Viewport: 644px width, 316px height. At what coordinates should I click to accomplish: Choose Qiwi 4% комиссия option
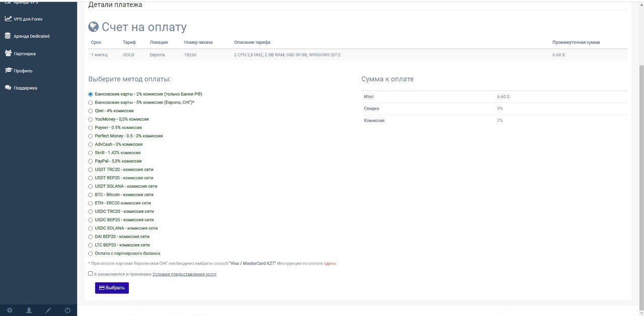91,111
